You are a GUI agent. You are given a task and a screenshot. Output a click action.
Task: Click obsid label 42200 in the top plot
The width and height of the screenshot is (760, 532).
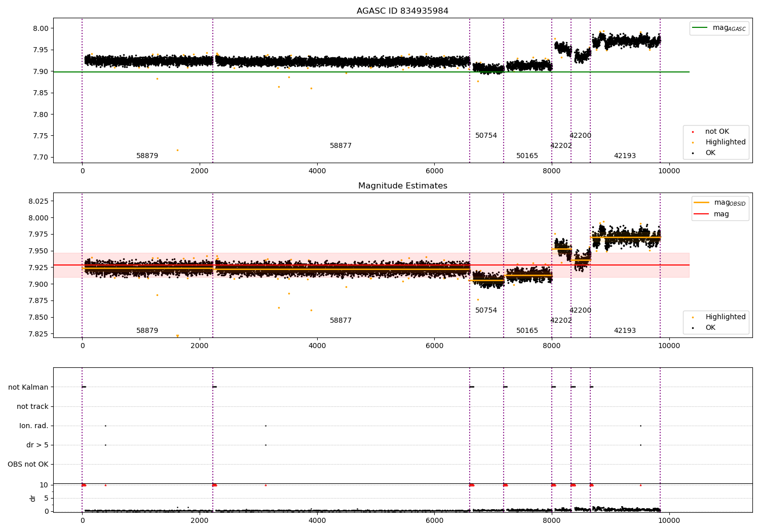click(580, 136)
